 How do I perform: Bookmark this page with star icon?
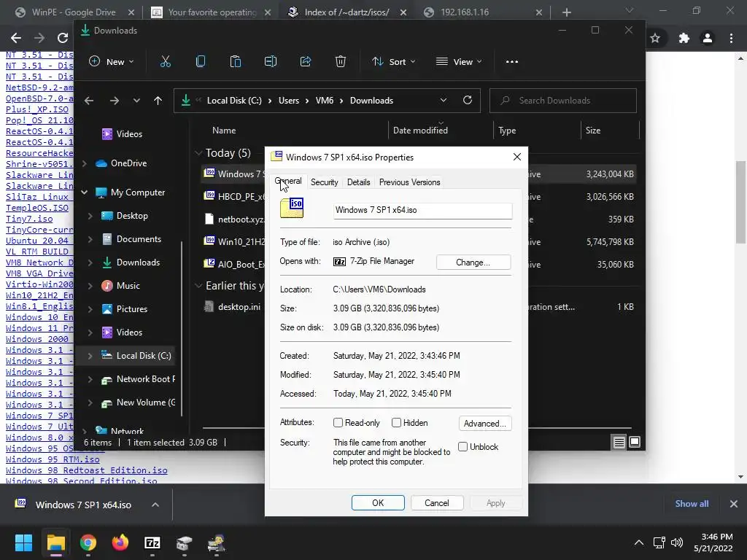pos(655,38)
